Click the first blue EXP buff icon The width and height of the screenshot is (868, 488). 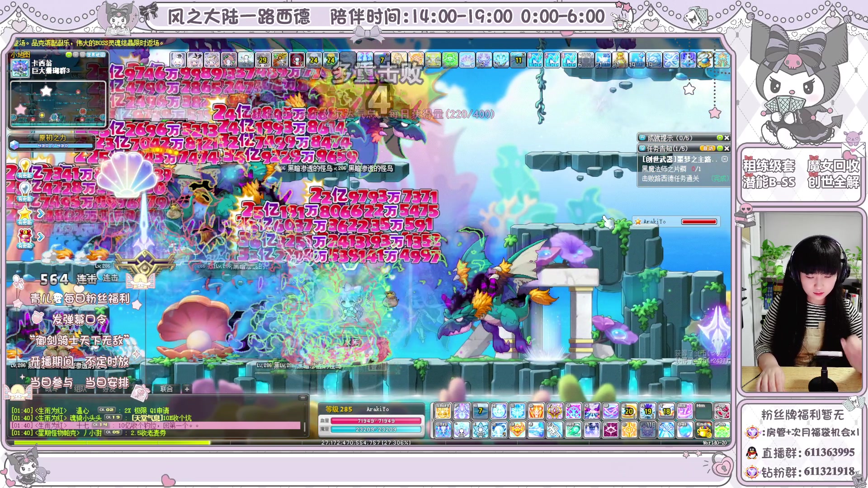535,60
